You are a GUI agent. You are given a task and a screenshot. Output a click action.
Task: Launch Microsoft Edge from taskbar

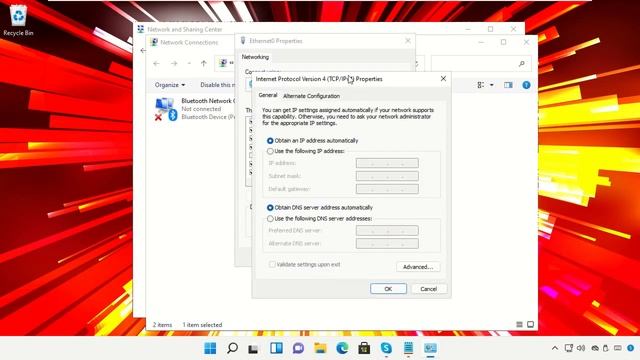[342, 348]
